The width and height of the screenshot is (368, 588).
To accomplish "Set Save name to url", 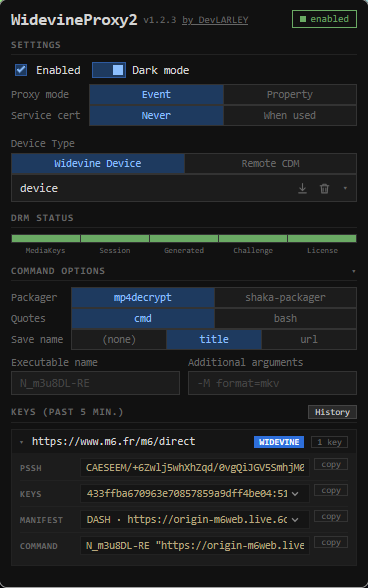I will click(x=309, y=339).
